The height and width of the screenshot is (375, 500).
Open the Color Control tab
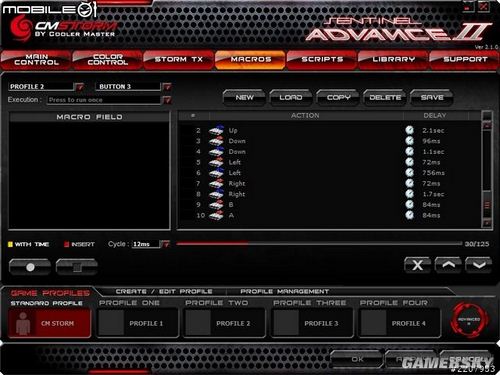coord(108,60)
